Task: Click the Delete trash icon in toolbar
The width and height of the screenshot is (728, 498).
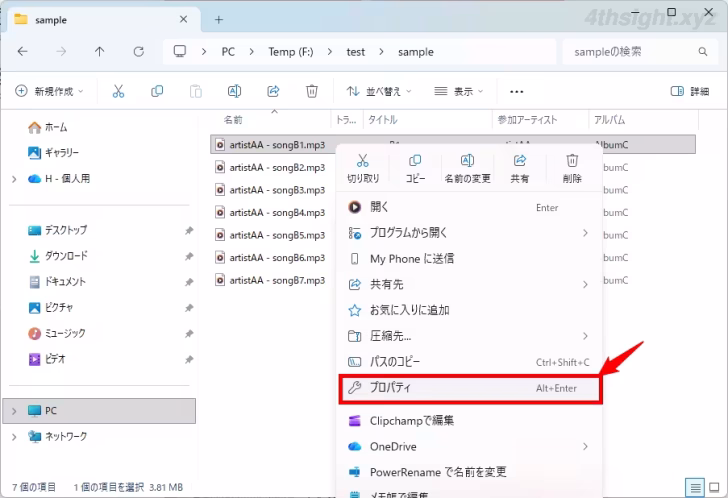Action: tap(312, 91)
